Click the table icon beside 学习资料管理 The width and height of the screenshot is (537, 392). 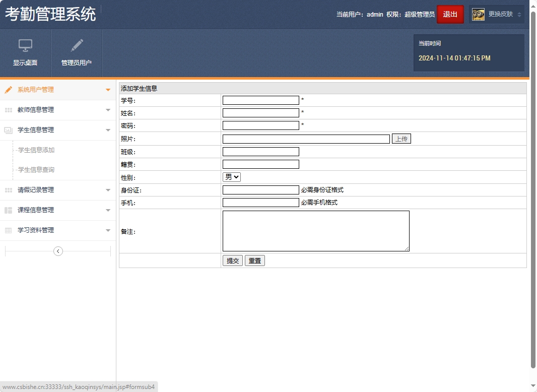coord(8,230)
